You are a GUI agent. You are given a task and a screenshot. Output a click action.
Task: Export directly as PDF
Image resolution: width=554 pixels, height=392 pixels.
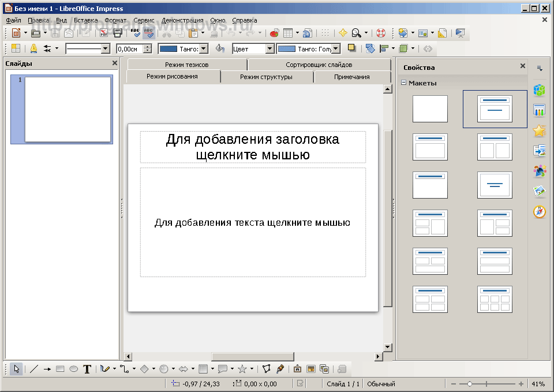[104, 33]
